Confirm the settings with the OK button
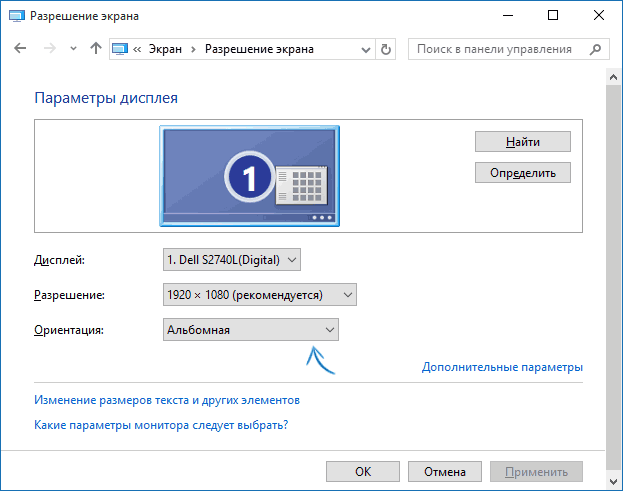Image resolution: width=623 pixels, height=491 pixels. (x=363, y=471)
